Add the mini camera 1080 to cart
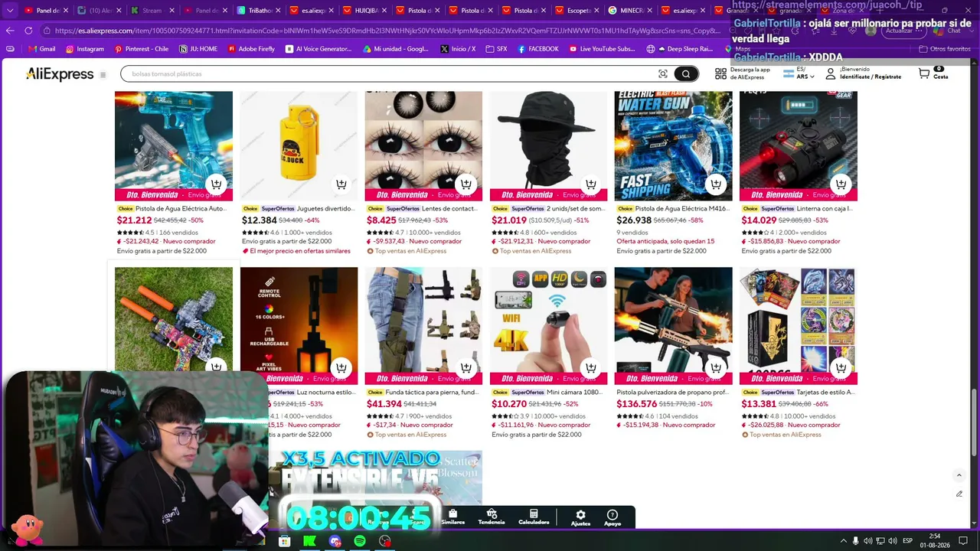The image size is (980, 551). pos(591,368)
